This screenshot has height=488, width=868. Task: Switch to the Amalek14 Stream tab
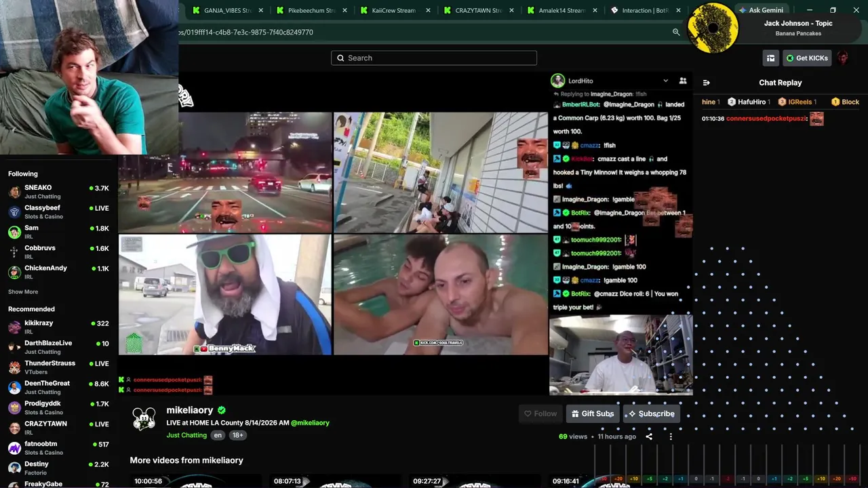coord(562,10)
